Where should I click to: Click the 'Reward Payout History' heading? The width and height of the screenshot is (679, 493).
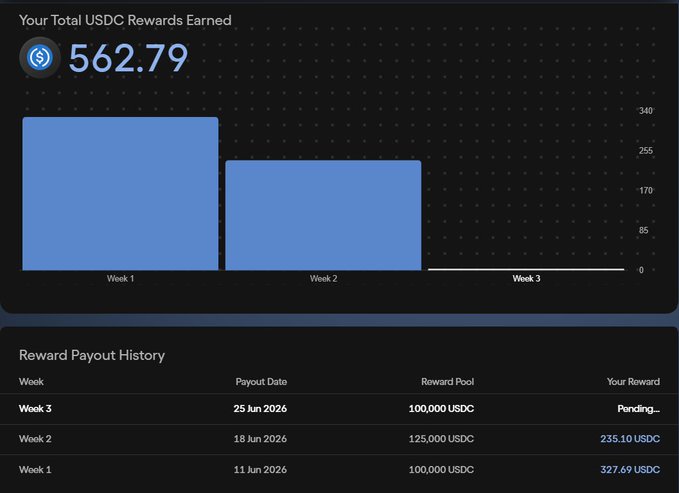pos(92,355)
